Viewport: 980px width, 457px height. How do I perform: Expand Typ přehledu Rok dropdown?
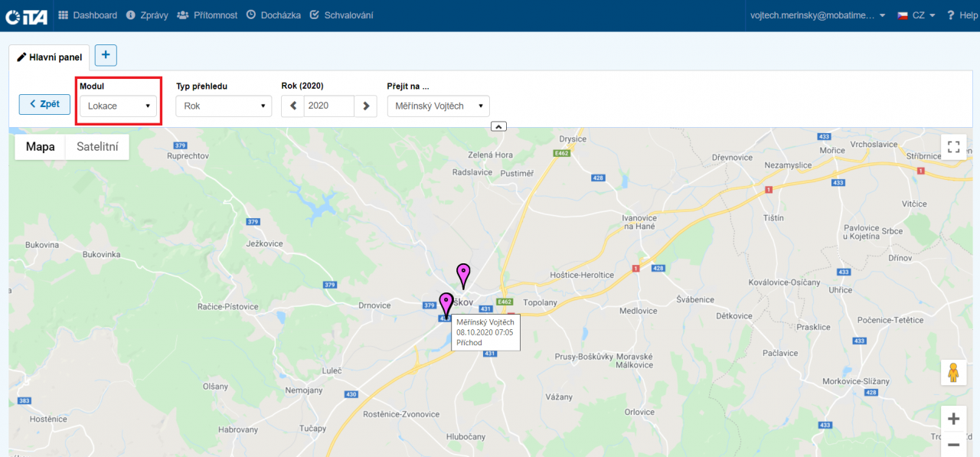point(224,106)
